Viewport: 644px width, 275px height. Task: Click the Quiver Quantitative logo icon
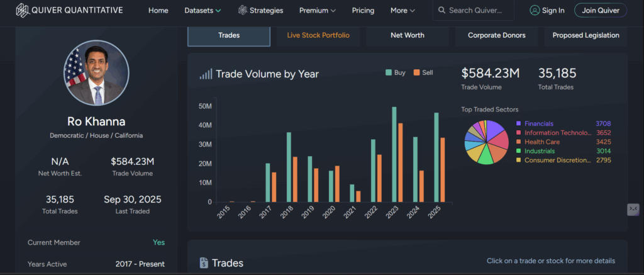click(x=22, y=10)
